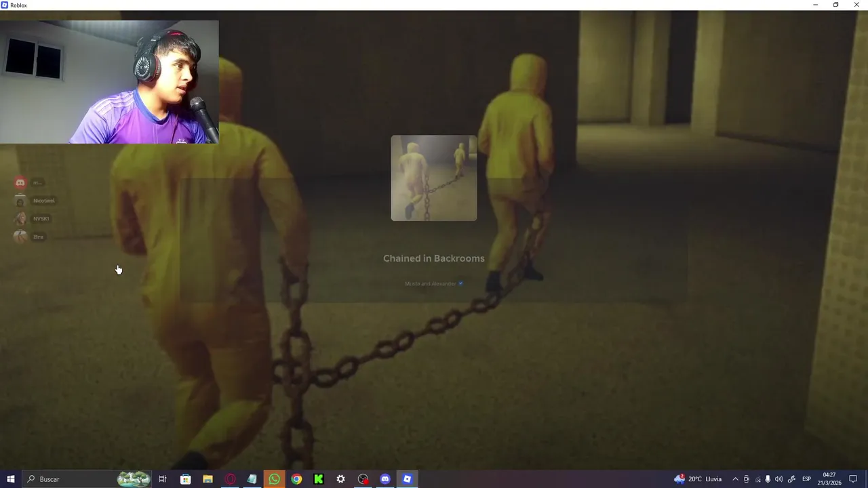Click the NVSK1 name label
The image size is (868, 488).
[41, 218]
